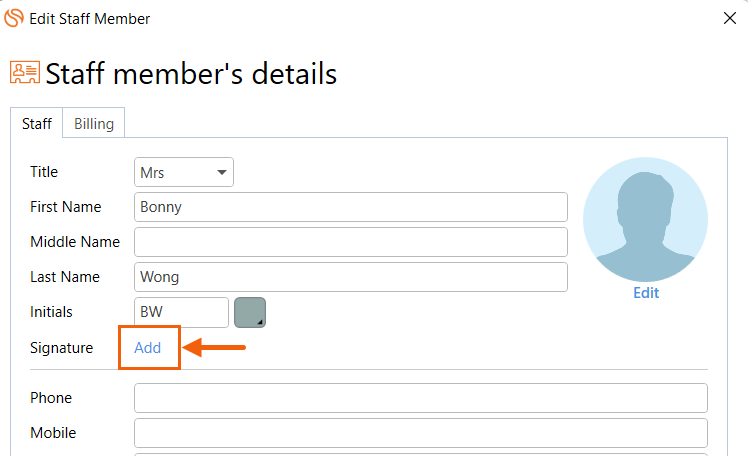The image size is (748, 456).
Task: Click the profile avatar placeholder image
Action: [x=645, y=219]
